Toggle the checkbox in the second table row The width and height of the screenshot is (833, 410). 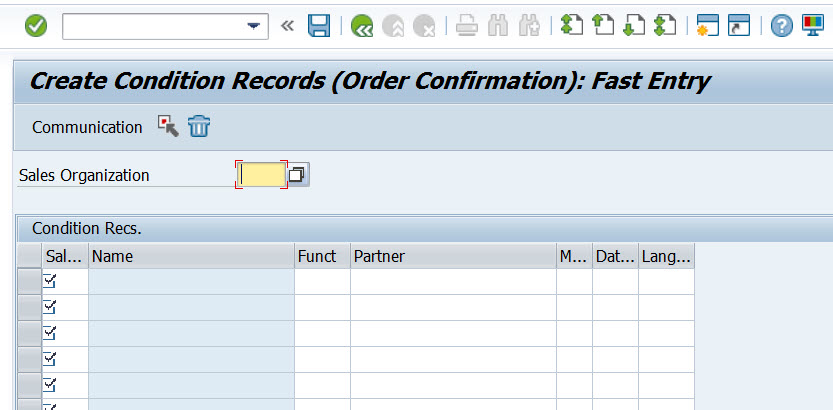49,307
